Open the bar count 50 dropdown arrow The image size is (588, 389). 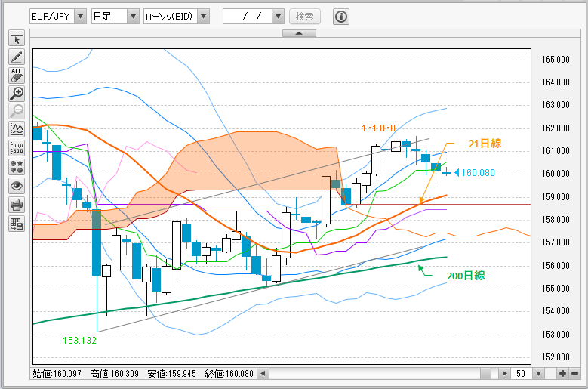(539, 374)
